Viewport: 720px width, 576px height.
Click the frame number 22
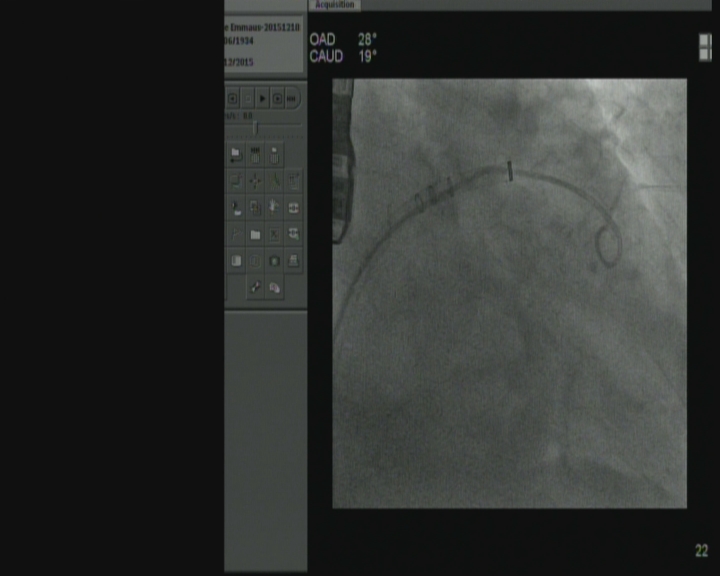pyautogui.click(x=701, y=551)
